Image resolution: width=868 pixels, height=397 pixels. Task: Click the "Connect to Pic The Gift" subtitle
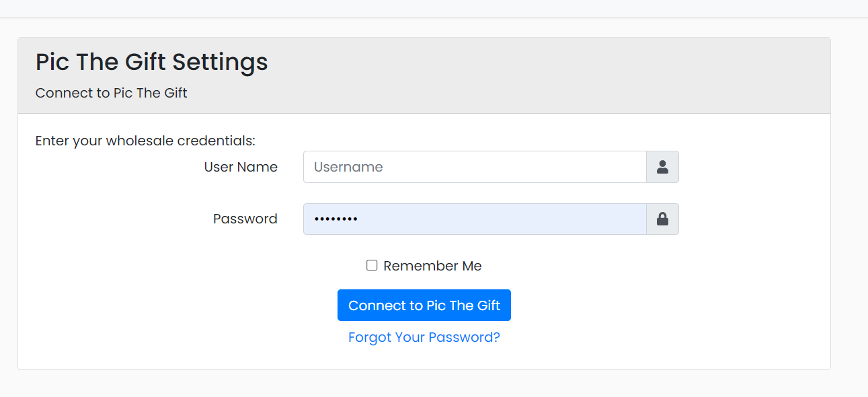coord(111,93)
